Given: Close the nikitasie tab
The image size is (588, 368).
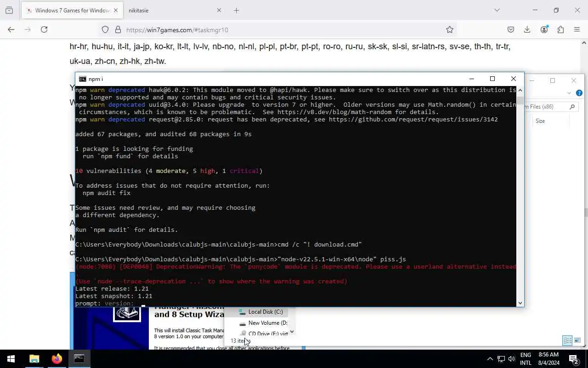Looking at the screenshot, I should pyautogui.click(x=219, y=10).
